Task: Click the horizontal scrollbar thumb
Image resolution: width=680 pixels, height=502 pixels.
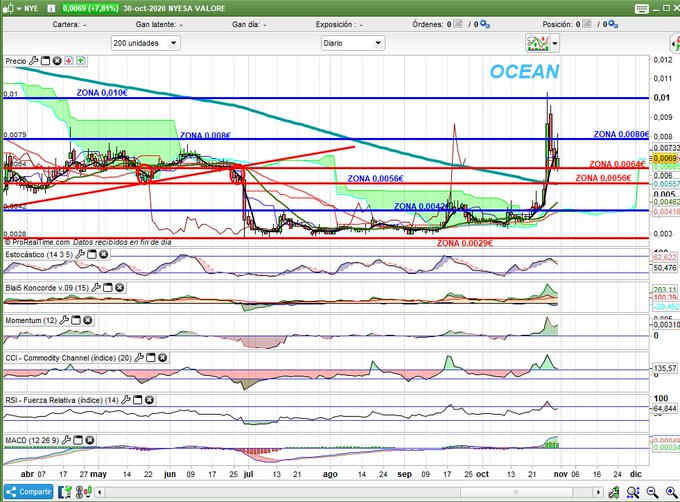Action: point(516,492)
